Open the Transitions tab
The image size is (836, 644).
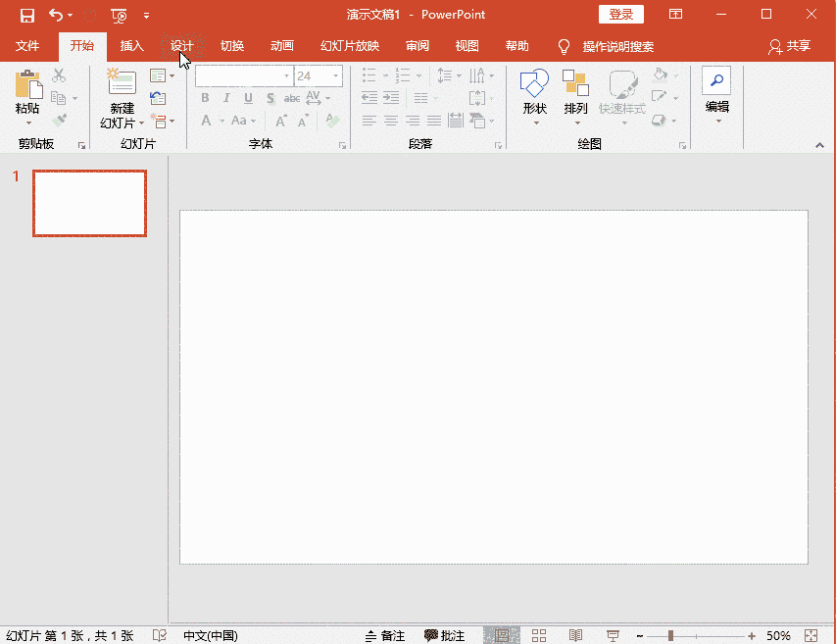232,46
